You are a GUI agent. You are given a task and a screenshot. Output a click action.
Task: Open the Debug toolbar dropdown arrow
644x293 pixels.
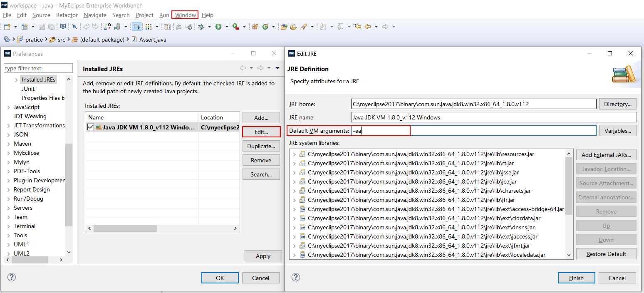(x=209, y=27)
